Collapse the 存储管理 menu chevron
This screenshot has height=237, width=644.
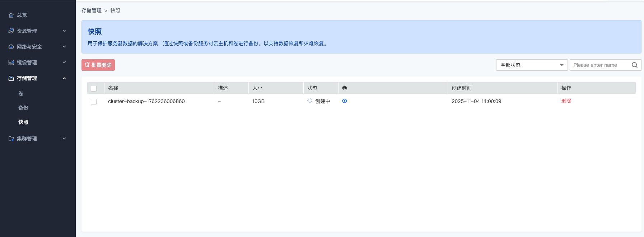tap(64, 78)
